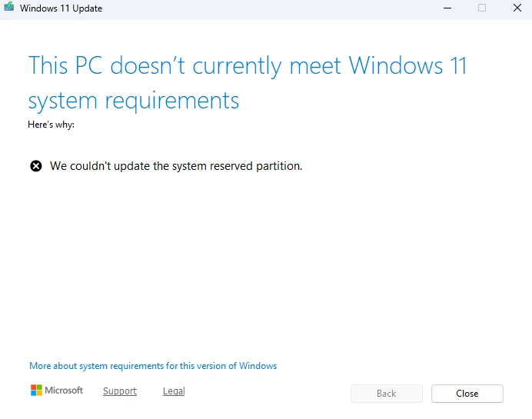Open the Support link
This screenshot has height=419, width=532.
tap(120, 391)
